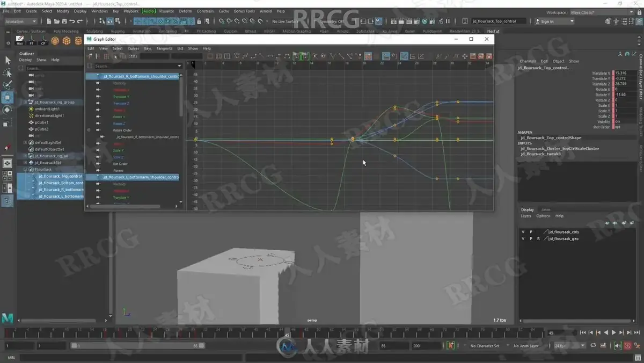
Task: Toggle visibility V of jd_floursack_ctrls layer
Action: pyautogui.click(x=523, y=232)
